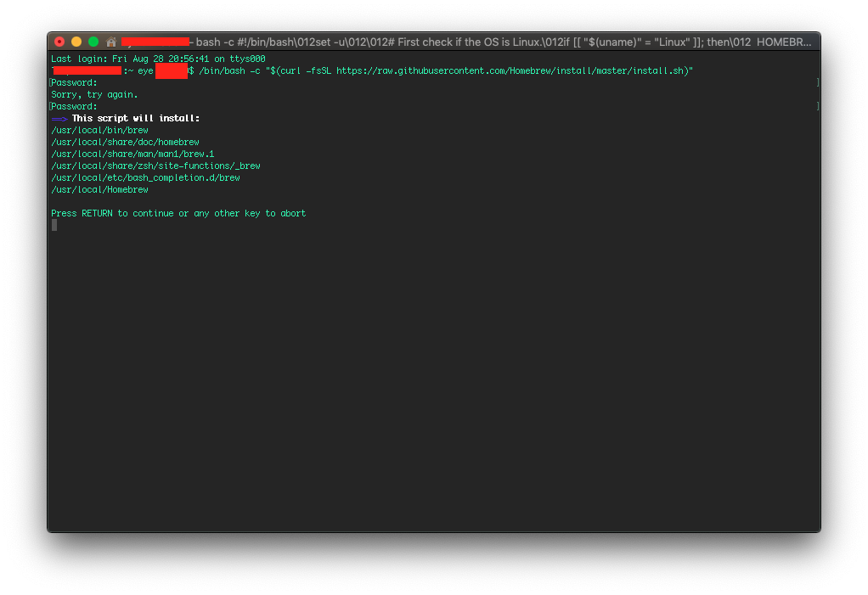868x595 pixels.
Task: Click the 'bash_completion.d/brew' path
Action: point(145,178)
